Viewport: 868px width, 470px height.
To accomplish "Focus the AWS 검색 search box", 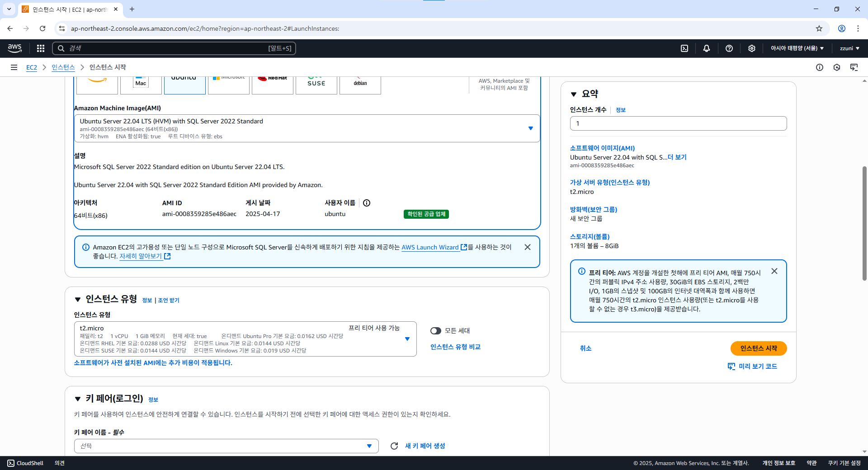I will coord(174,48).
